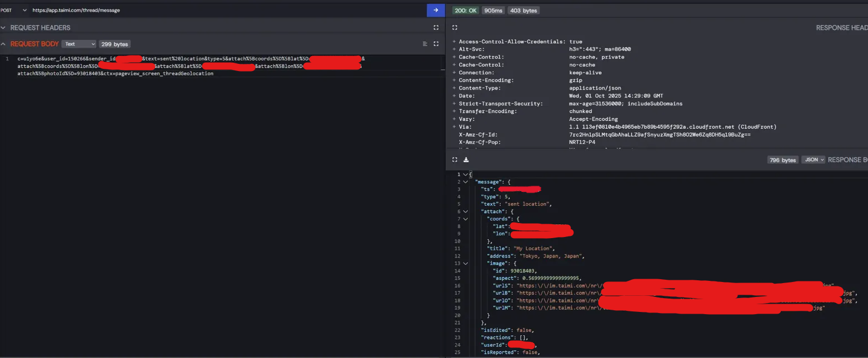Viewport: 868px width, 358px height.
Task: Expand the request headers panel to fullscreen
Action: [436, 27]
